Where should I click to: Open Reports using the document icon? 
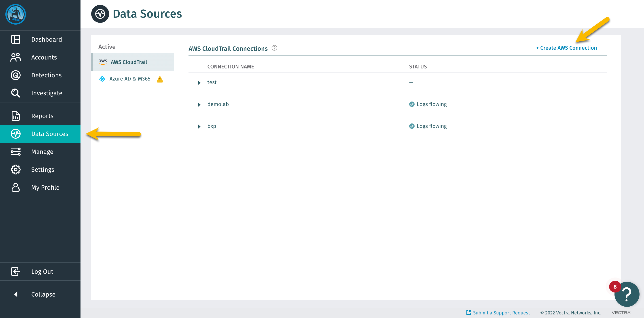click(15, 116)
